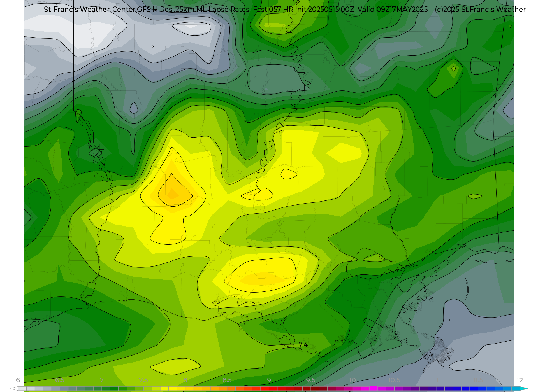The image size is (538, 392).
Task: Click the color bar label 7.5
Action: click(143, 380)
